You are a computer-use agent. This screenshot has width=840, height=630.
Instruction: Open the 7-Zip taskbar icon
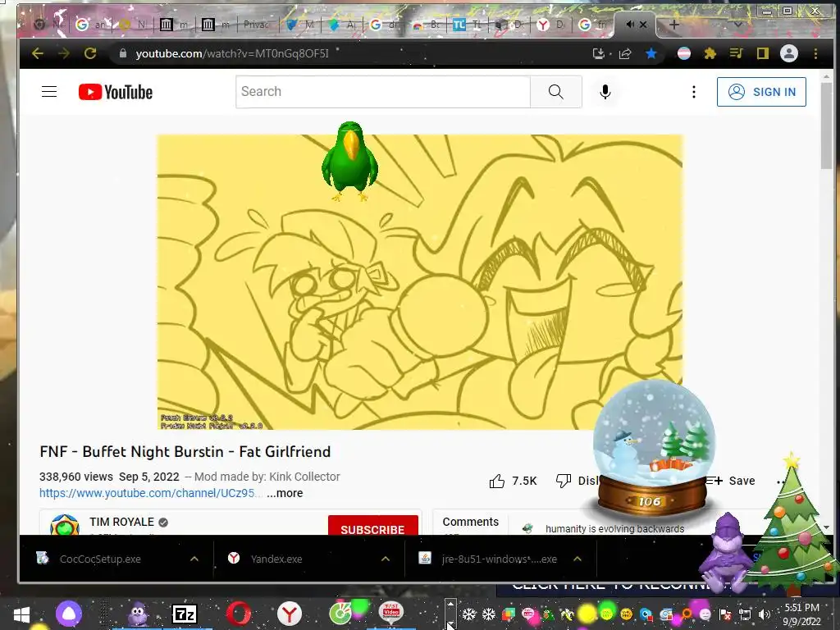click(x=185, y=614)
